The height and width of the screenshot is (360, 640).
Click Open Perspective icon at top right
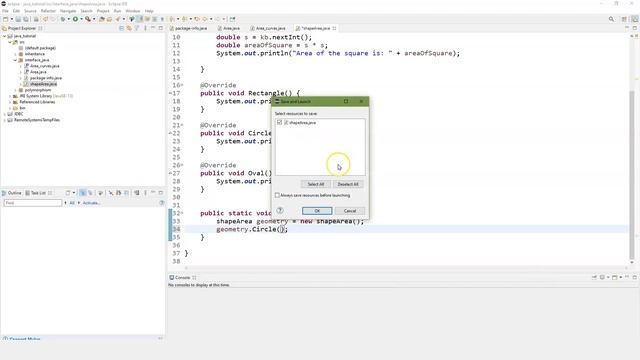click(x=624, y=19)
